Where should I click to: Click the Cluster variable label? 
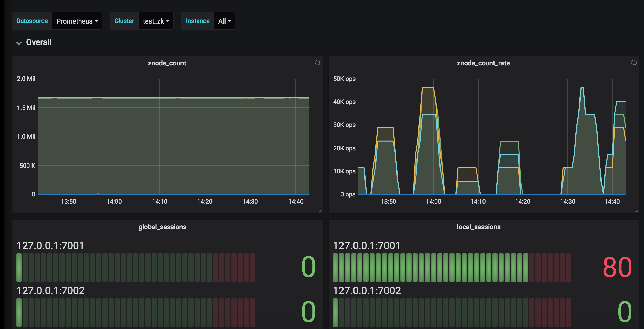coord(124,21)
